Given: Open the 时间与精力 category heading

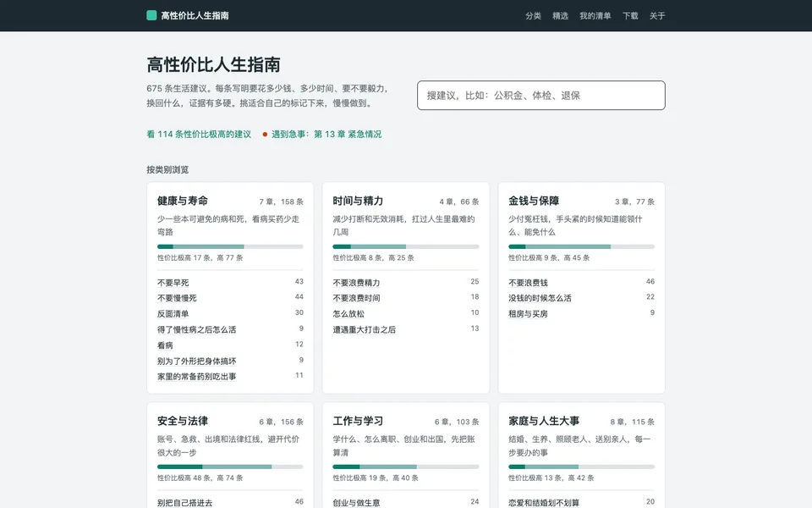Looking at the screenshot, I should [x=358, y=201].
